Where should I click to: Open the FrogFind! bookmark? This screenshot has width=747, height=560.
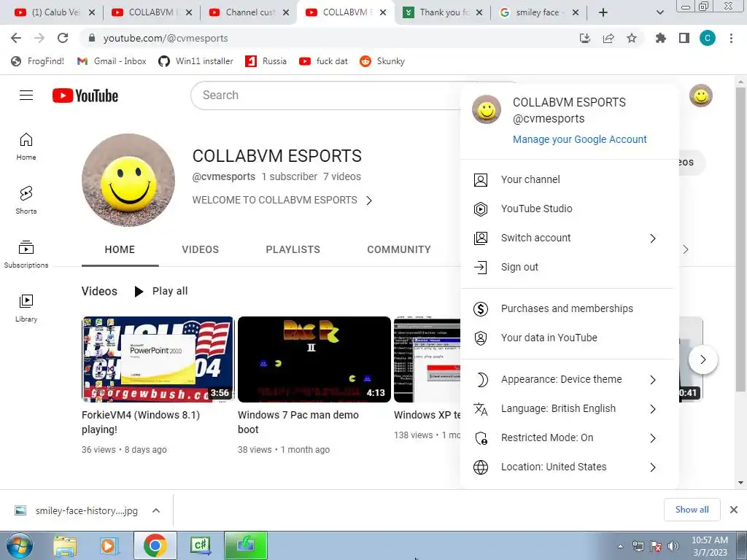point(38,61)
